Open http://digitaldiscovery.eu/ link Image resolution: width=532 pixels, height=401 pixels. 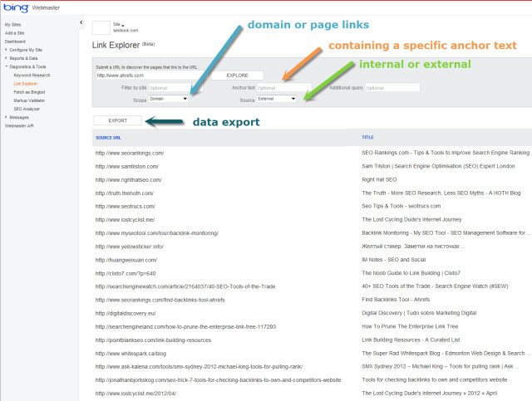(126, 314)
